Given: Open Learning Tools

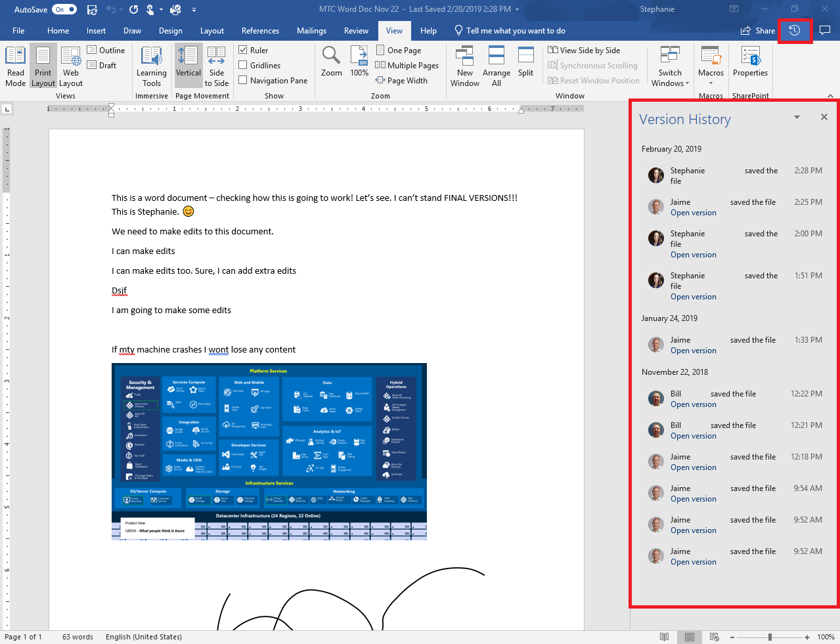Looking at the screenshot, I should 151,66.
